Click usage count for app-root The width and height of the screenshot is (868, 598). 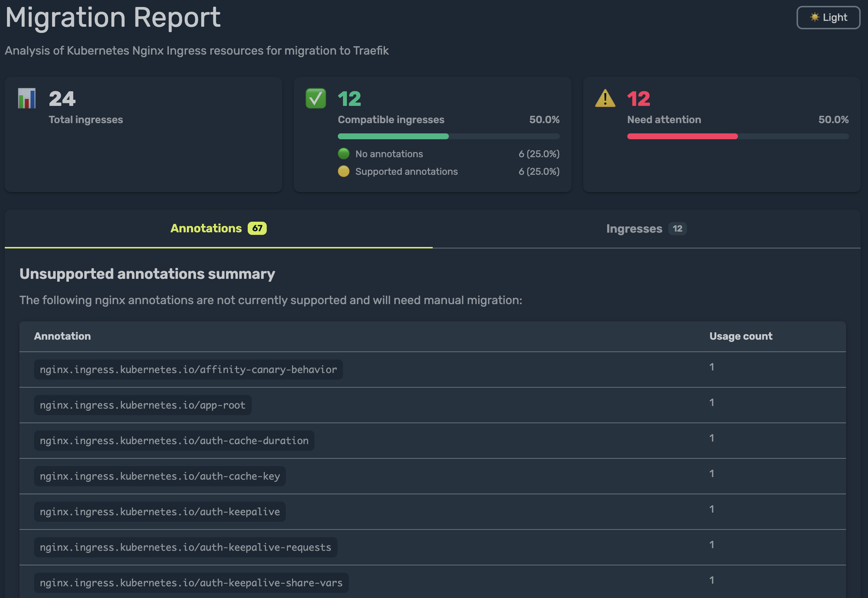coord(712,402)
